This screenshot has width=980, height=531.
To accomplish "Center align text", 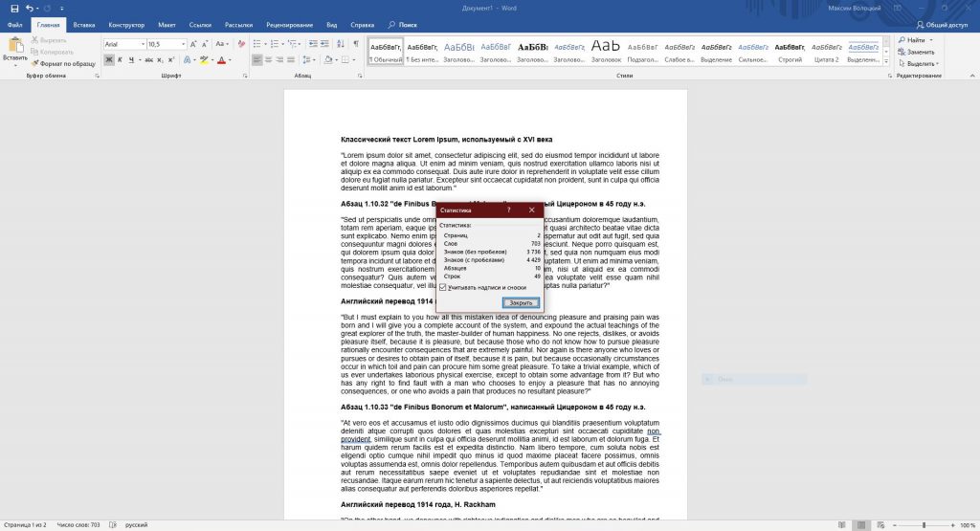I will click(268, 60).
